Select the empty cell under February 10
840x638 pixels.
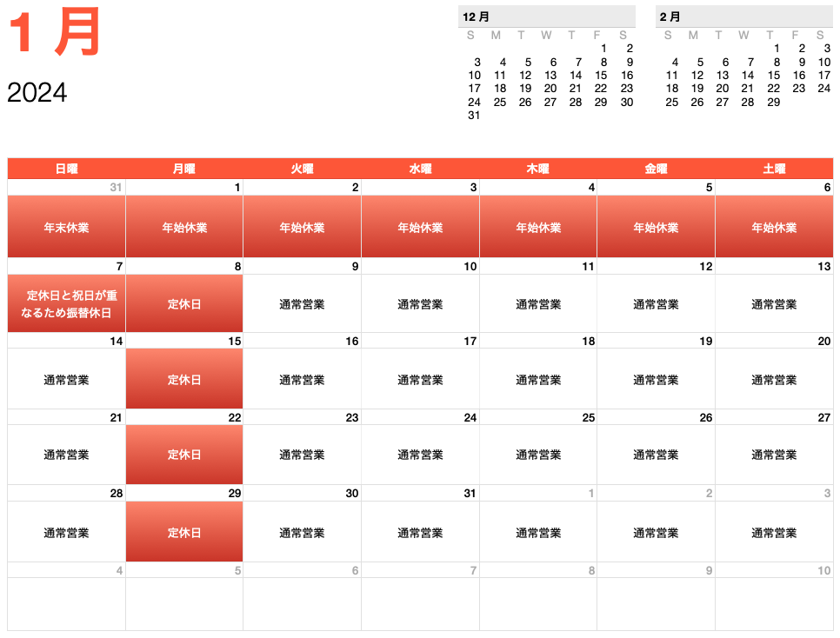774,603
